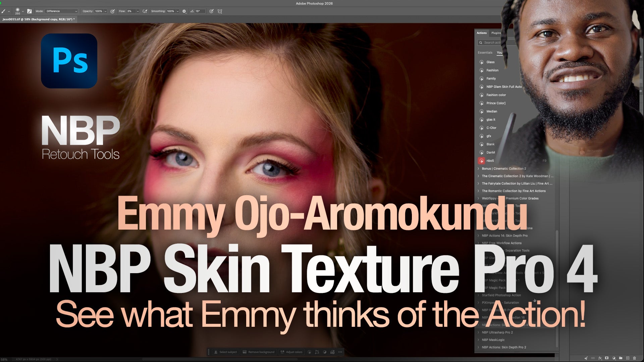Click the red nbo5 action icon
The height and width of the screenshot is (362, 644).
[481, 161]
